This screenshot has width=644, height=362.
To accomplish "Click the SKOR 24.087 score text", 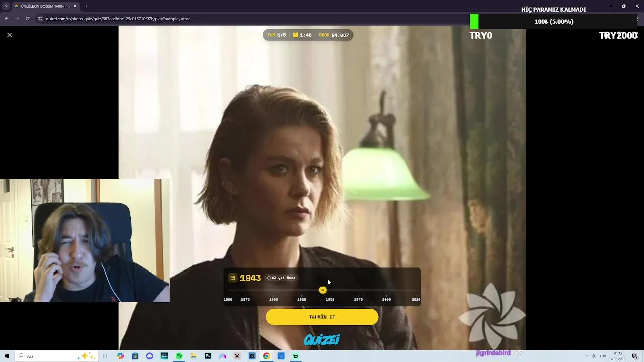I will click(x=334, y=35).
